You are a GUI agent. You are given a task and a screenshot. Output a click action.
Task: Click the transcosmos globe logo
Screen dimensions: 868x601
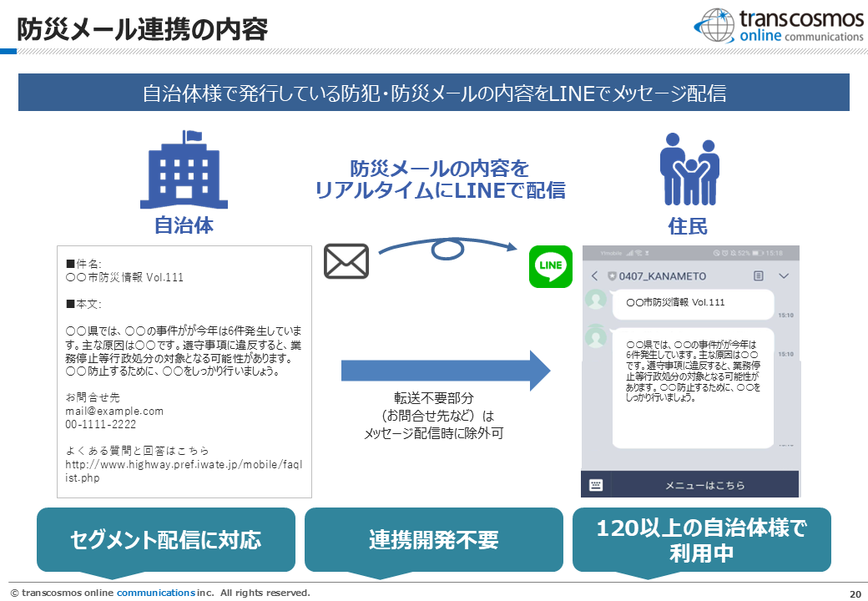(x=714, y=25)
